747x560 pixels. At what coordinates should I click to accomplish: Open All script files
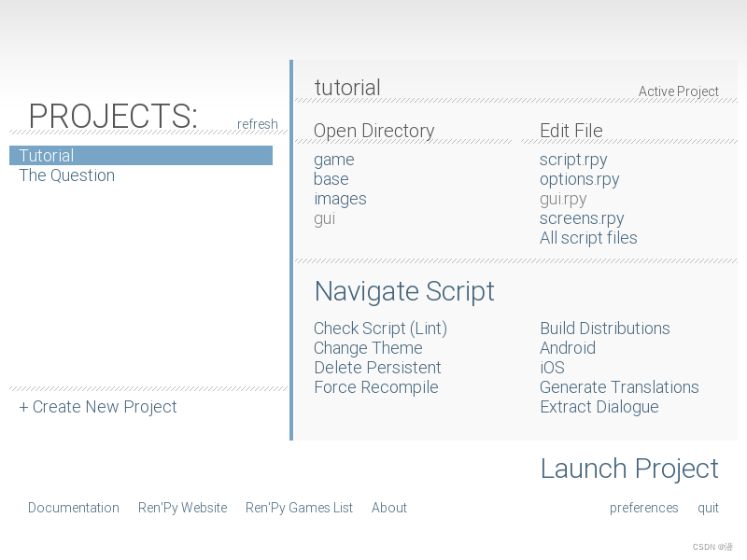(x=588, y=238)
